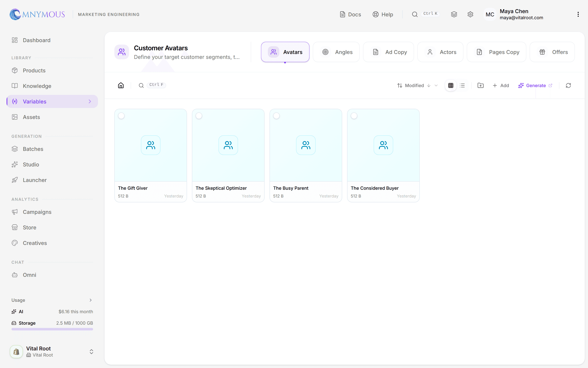The height and width of the screenshot is (368, 588).
Task: Open Studio in sidebar
Action: 52,165
